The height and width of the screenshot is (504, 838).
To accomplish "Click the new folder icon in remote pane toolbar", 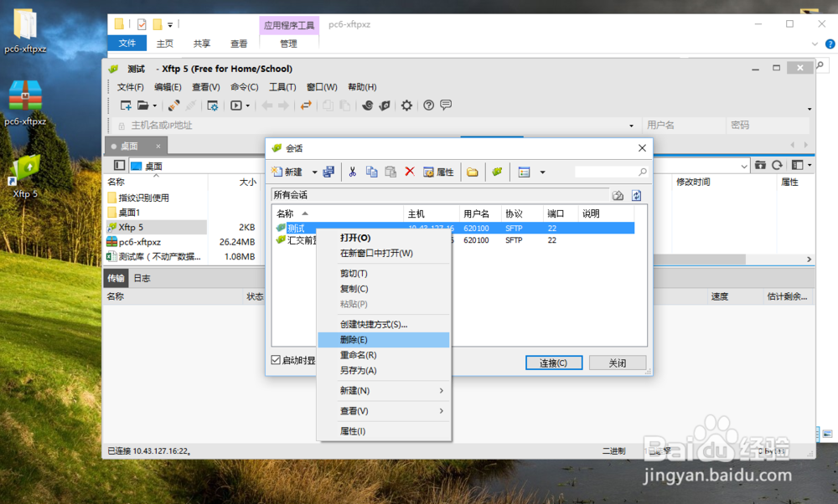I will pos(760,166).
